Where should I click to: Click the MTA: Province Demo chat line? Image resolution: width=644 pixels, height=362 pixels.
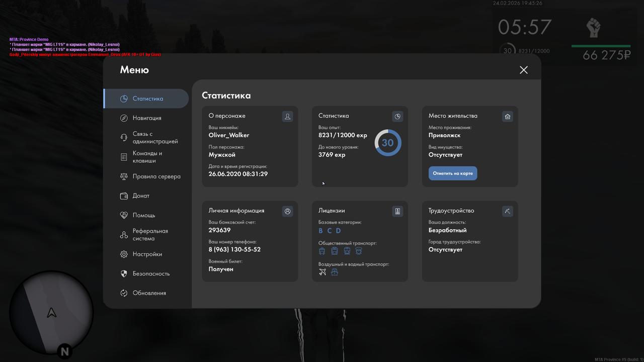click(29, 39)
